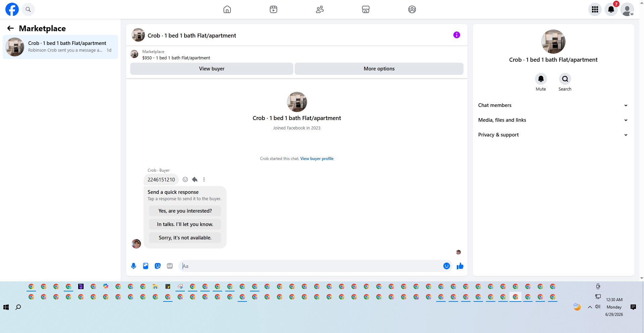
Task: Open emoji picker in message box
Action: pyautogui.click(x=447, y=266)
